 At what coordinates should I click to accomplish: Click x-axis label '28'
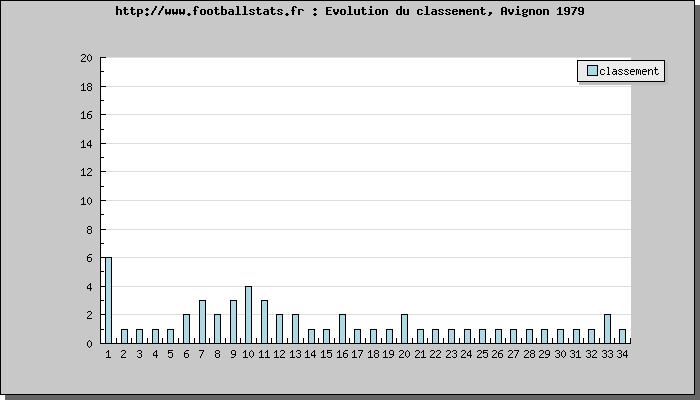coord(529,354)
